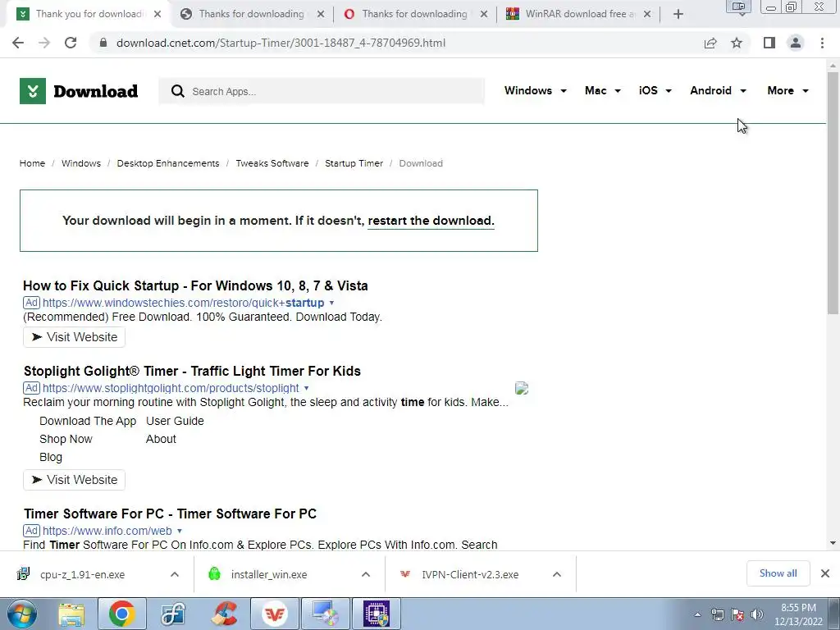
Task: Expand info.com ad URL dropdown arrow
Action: 180,531
